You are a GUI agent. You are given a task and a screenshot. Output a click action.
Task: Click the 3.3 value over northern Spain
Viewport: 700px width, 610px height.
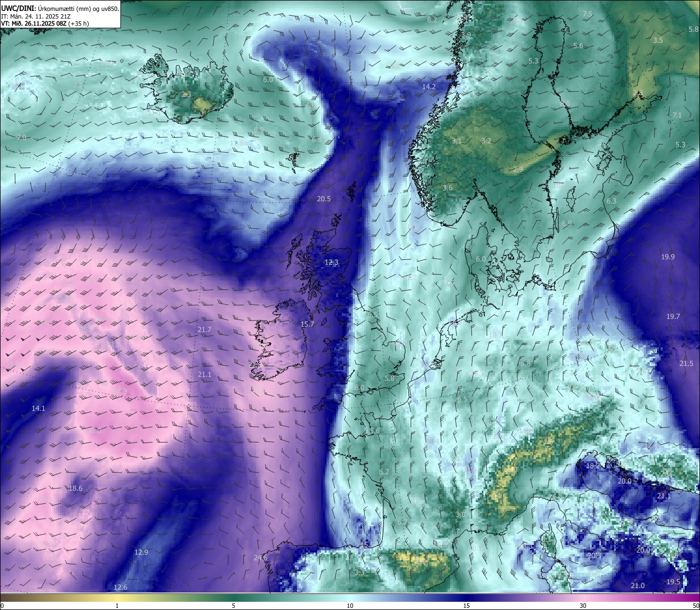(359, 573)
